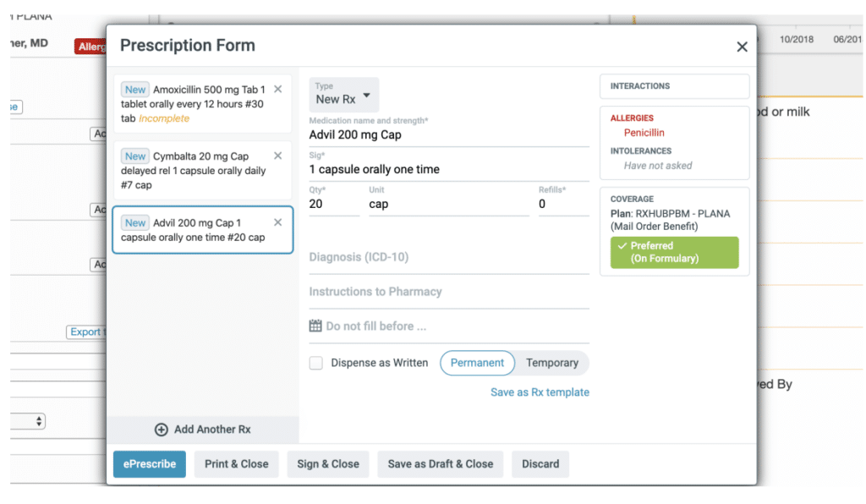Select the Amoxicillin 500 mg Tab entry
The image size is (866, 504).
click(x=202, y=103)
